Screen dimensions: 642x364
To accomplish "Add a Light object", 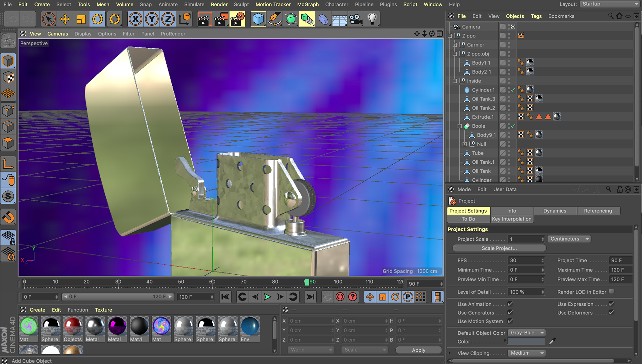I will 372,19.
